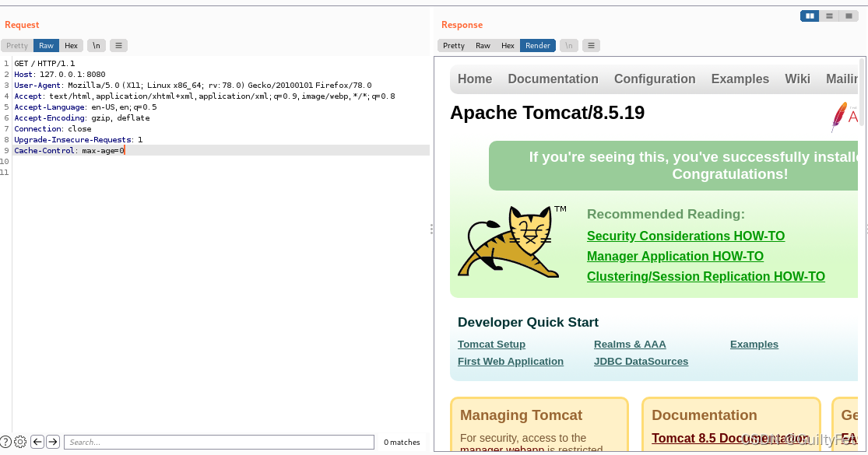The image size is (868, 455).
Task: Click the Accept header line with text/html
Action: [x=204, y=96]
